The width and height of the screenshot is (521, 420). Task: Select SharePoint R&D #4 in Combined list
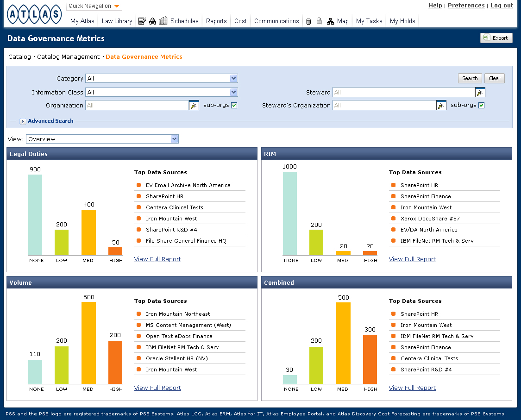pos(426,370)
